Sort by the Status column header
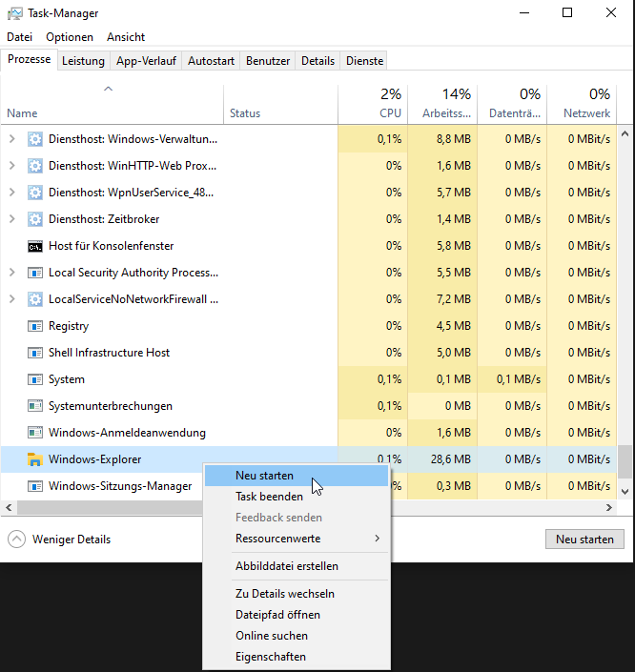This screenshot has width=635, height=672. (280, 105)
